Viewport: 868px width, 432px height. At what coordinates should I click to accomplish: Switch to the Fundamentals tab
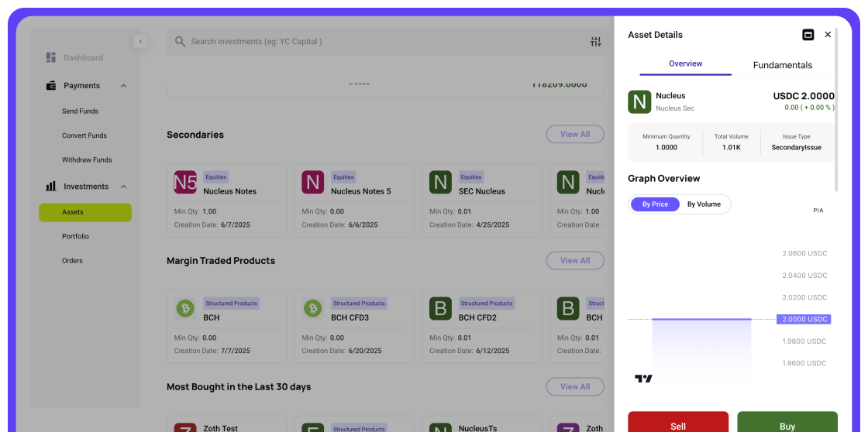pyautogui.click(x=783, y=65)
